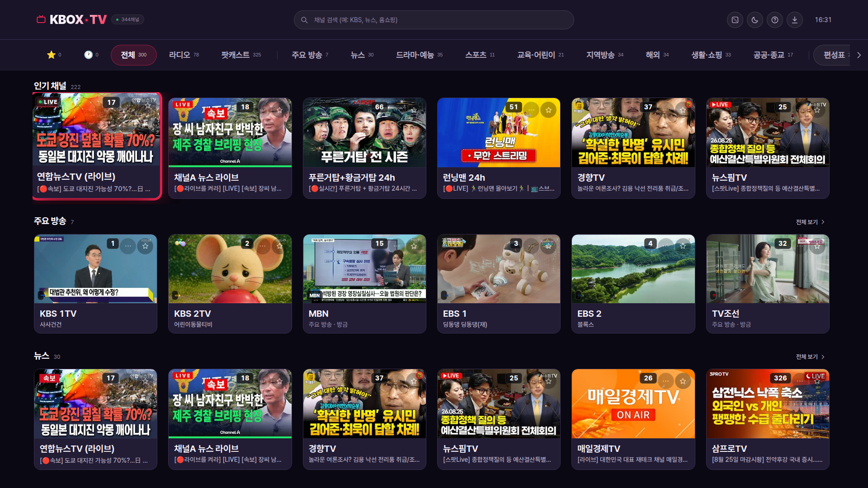Switch to the 팟캐스트 tab
The height and width of the screenshot is (488, 868).
pyautogui.click(x=241, y=55)
